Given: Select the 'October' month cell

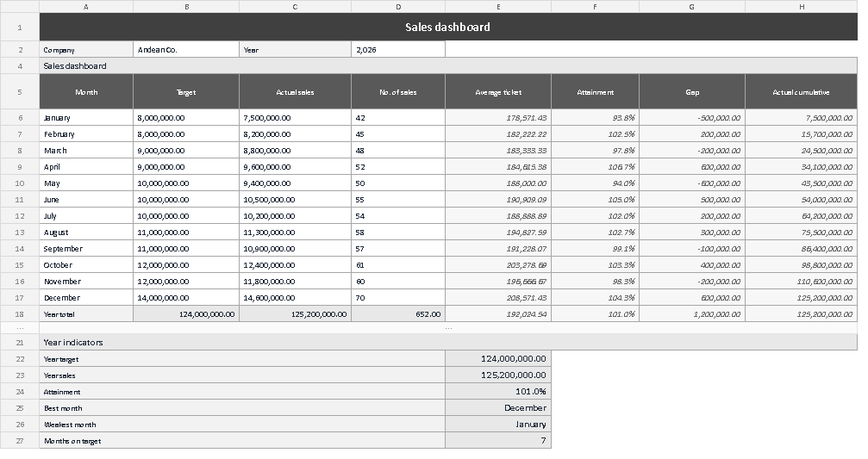Looking at the screenshot, I should tap(86, 265).
